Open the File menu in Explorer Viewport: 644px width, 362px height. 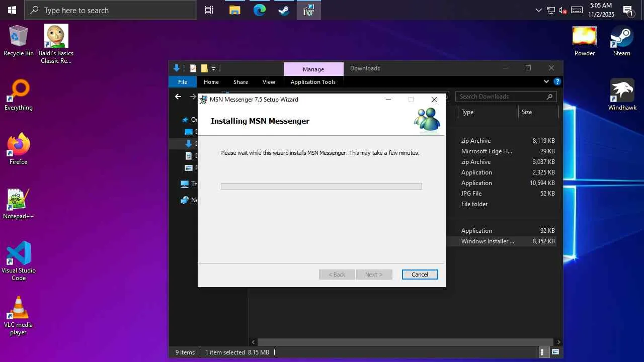click(183, 82)
